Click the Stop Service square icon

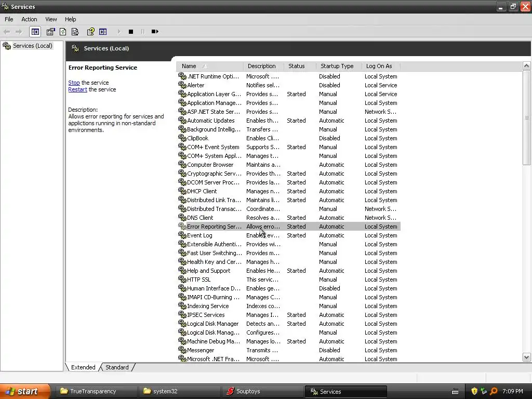131,32
